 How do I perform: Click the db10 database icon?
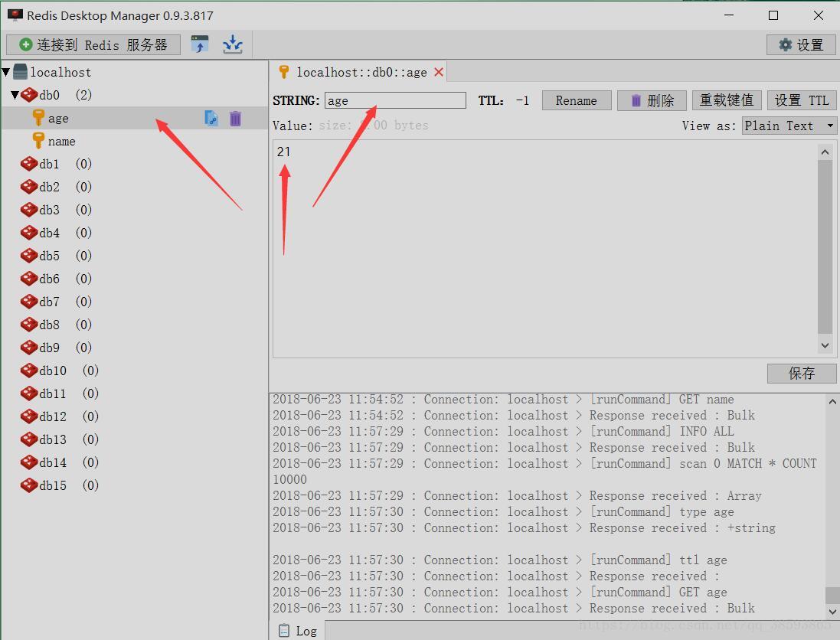pyautogui.click(x=28, y=371)
